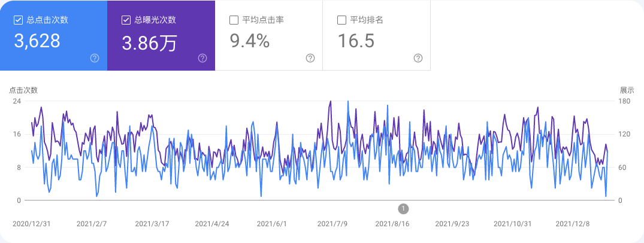Viewport: 644px width, 243px height.
Task: Uncheck the 总曝光次数 checkbox
Action: coord(126,20)
